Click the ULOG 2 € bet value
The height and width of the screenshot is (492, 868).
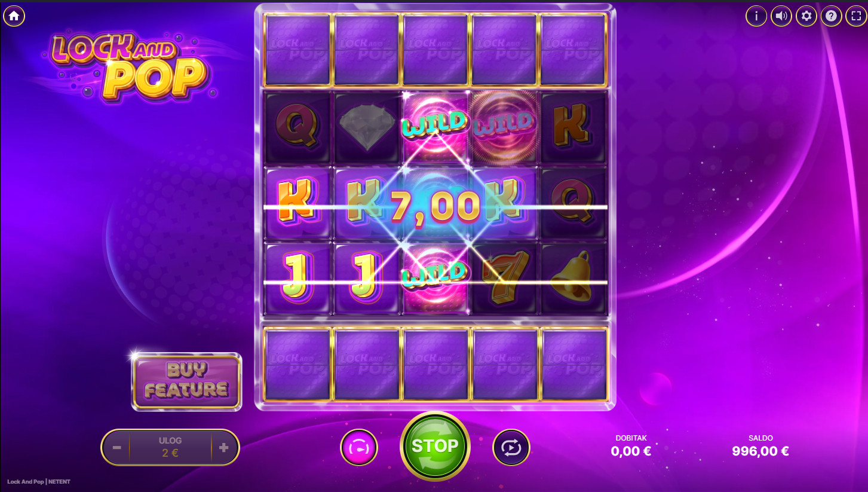click(x=170, y=453)
